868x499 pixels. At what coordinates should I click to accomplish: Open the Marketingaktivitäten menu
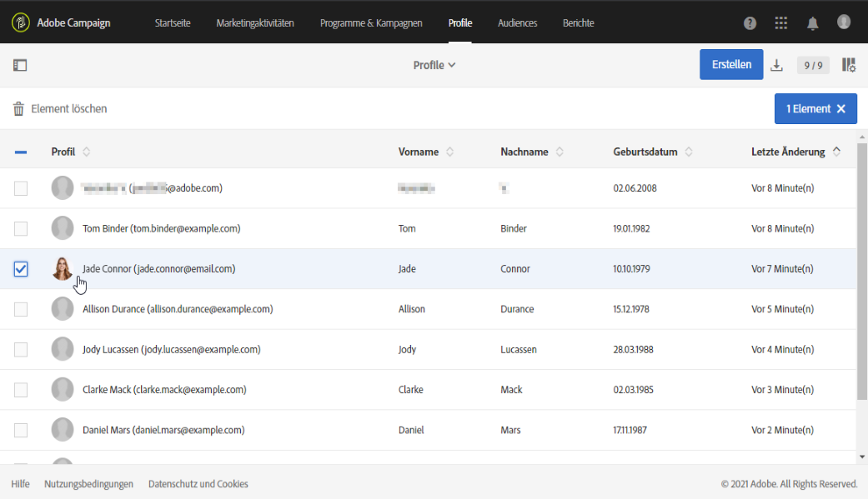click(254, 23)
